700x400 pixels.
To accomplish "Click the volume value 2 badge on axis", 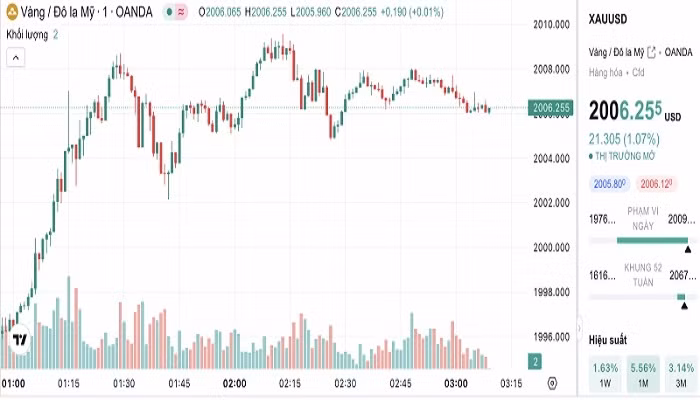I will click(535, 362).
